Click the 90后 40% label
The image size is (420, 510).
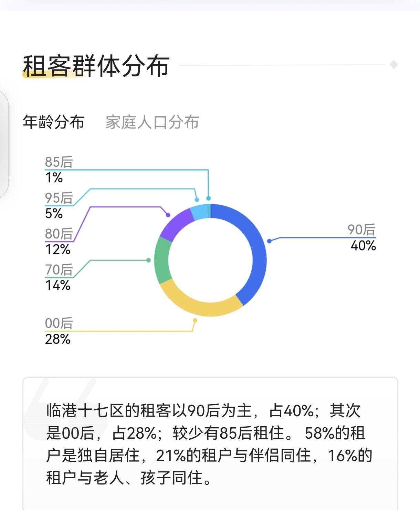(x=361, y=237)
